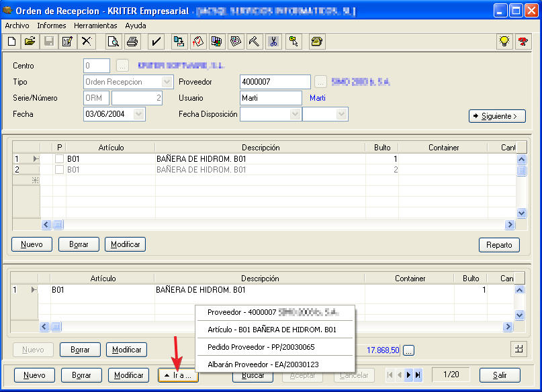
Task: Click the Save diskette toolbar icon
Action: click(x=49, y=42)
